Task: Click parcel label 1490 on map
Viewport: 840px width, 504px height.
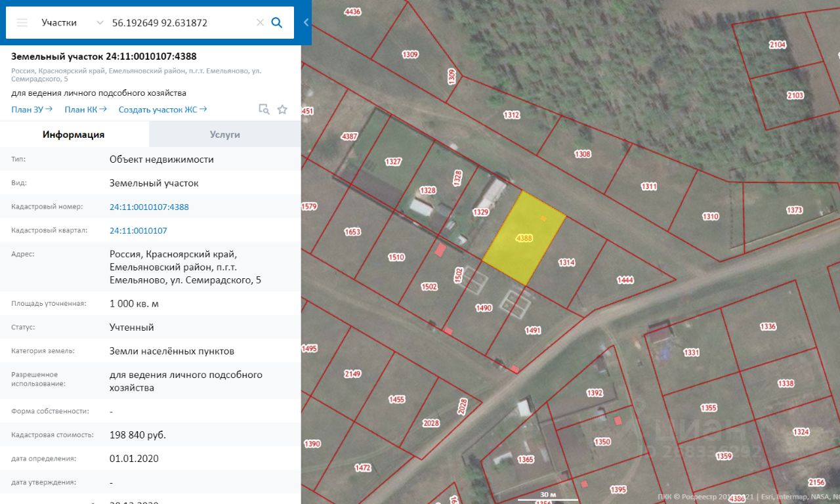Action: [484, 307]
